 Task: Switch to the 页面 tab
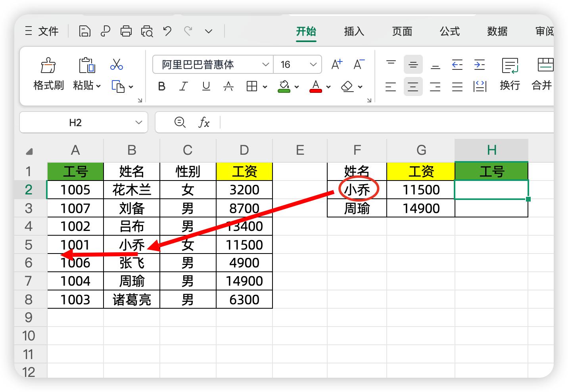402,31
